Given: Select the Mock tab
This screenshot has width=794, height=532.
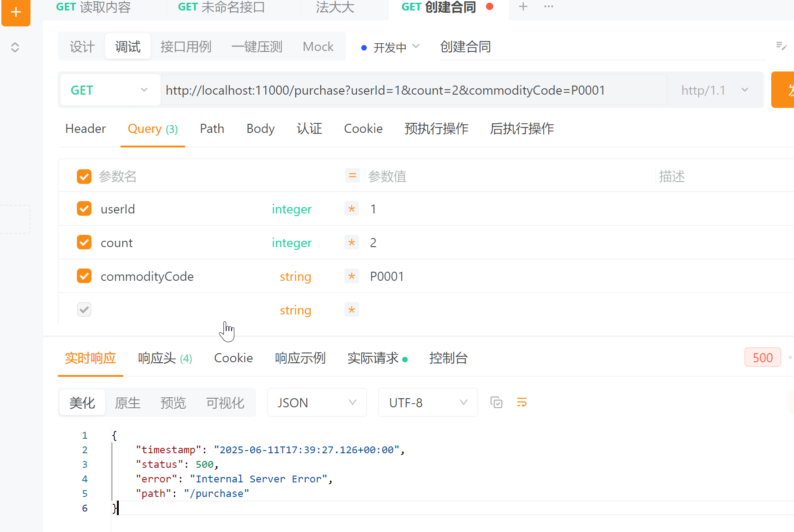Looking at the screenshot, I should 318,46.
